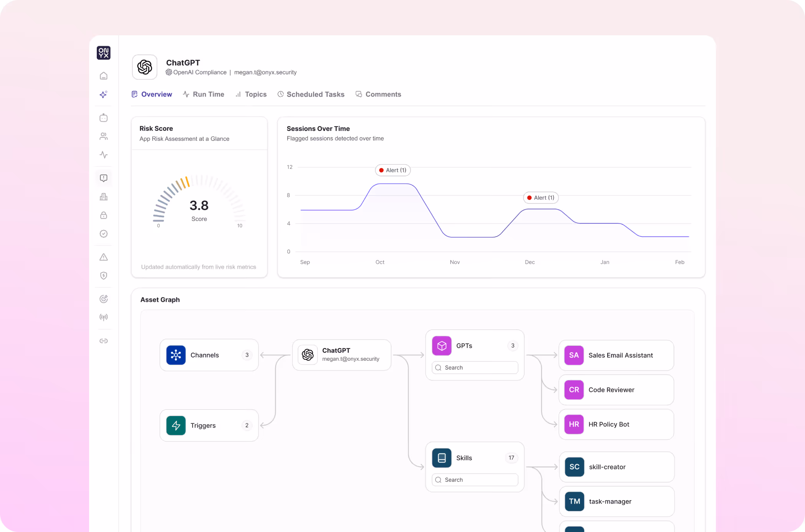The height and width of the screenshot is (532, 805).
Task: Click the Feb label on chart axis
Action: pyautogui.click(x=680, y=262)
